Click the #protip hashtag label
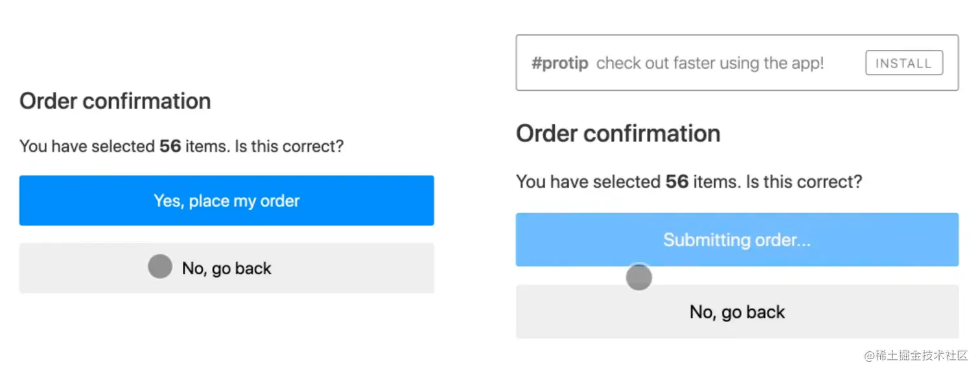This screenshot has height=374, width=980. (559, 64)
